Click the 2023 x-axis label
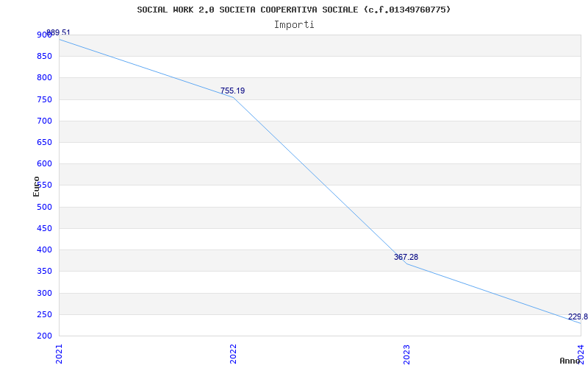Image resolution: width=588 pixels, height=368 pixels. click(407, 354)
